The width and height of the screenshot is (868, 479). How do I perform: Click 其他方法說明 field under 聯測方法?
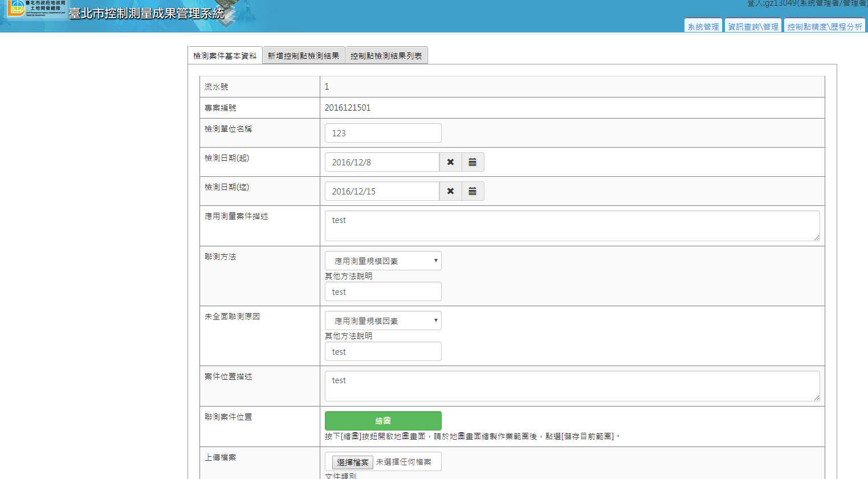383,291
